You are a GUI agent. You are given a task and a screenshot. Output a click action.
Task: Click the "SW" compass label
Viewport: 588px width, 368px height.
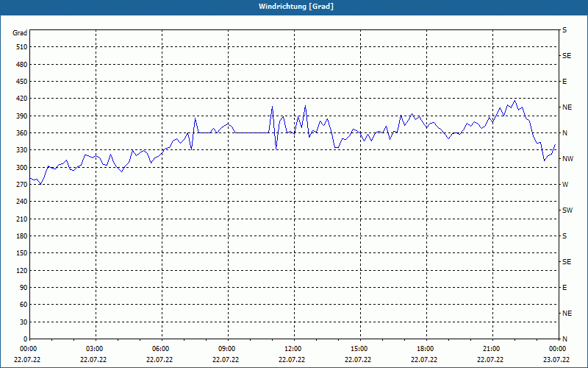567,210
